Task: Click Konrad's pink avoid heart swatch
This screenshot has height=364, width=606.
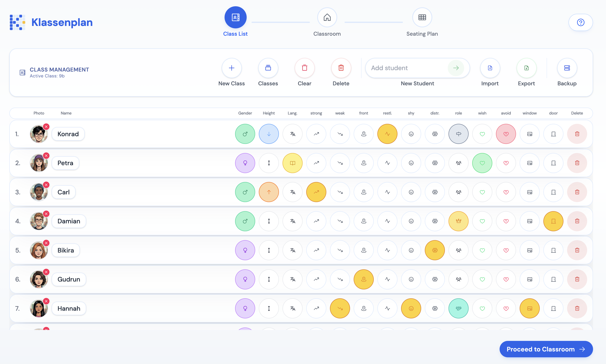Action: [506, 134]
